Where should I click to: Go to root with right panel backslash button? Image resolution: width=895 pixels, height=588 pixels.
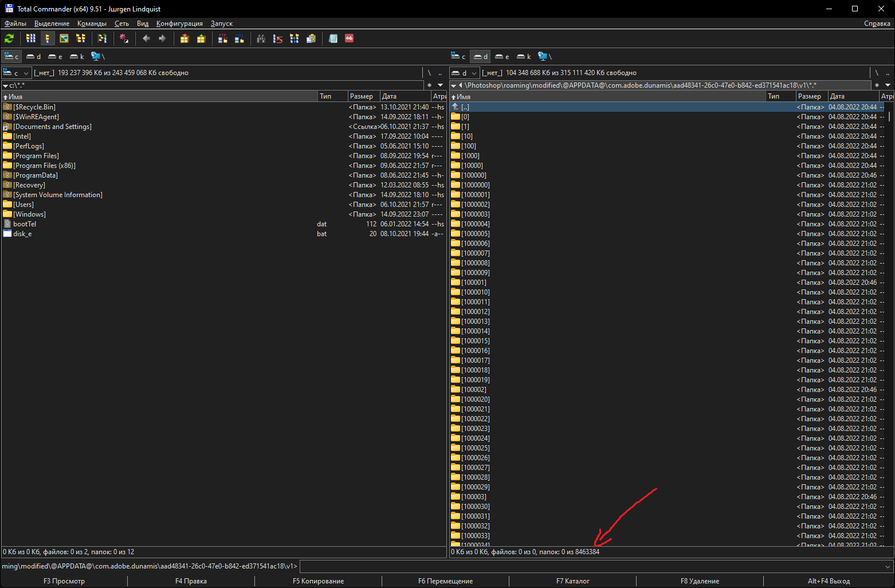tap(877, 73)
